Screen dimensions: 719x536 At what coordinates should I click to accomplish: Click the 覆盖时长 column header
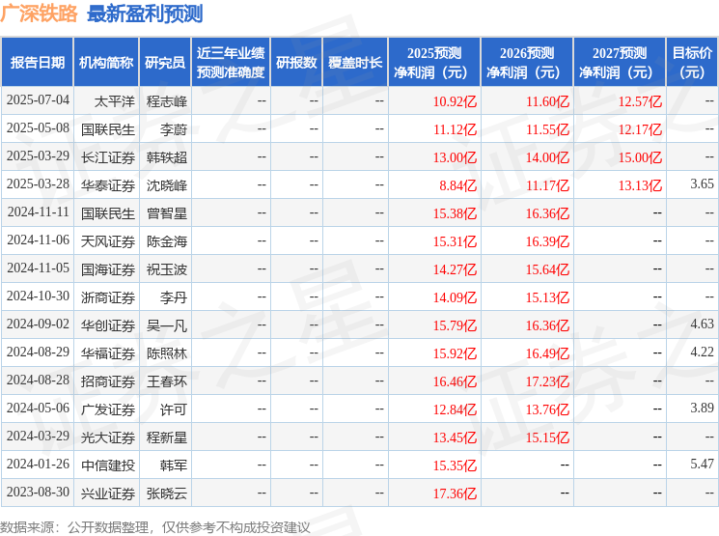click(x=355, y=62)
